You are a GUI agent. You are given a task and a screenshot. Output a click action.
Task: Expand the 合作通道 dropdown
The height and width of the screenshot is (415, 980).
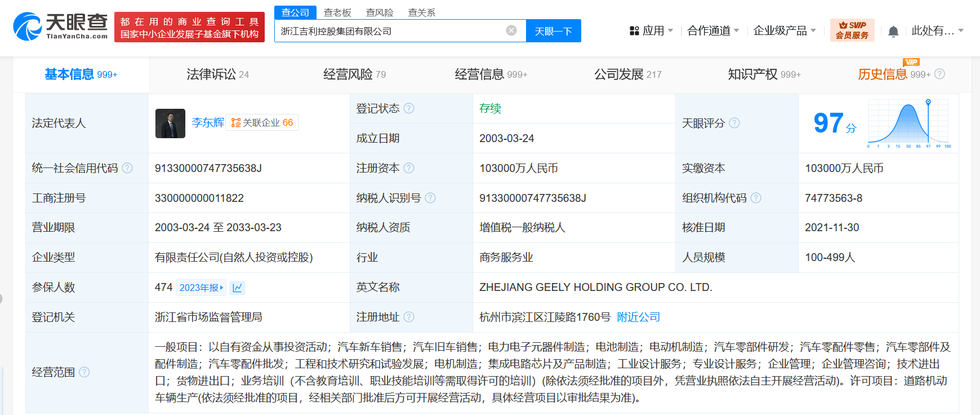point(712,31)
